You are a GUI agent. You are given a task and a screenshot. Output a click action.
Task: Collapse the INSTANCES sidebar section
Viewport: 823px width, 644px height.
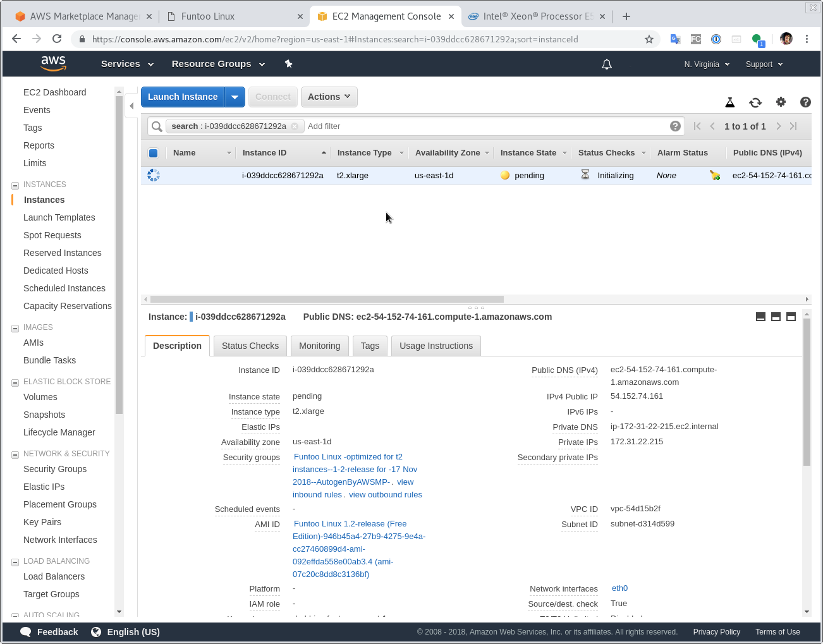pos(15,185)
